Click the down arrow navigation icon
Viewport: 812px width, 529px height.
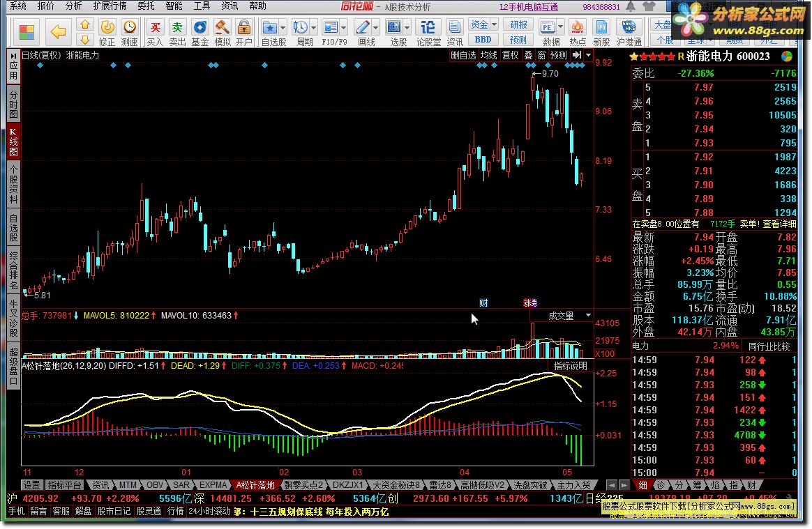tap(85, 39)
